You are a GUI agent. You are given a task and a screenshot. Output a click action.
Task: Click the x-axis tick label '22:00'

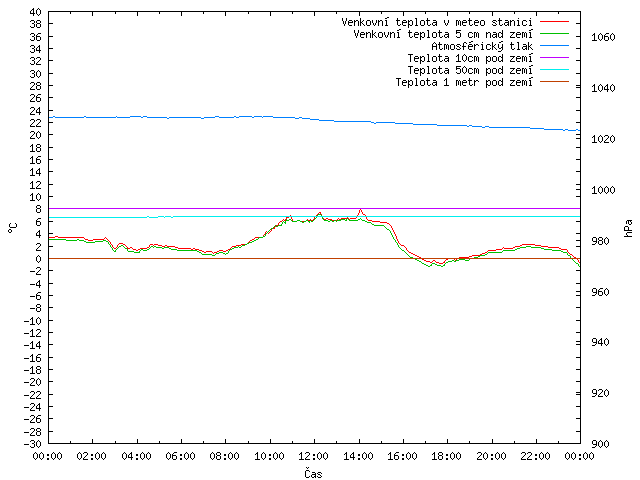point(535,456)
